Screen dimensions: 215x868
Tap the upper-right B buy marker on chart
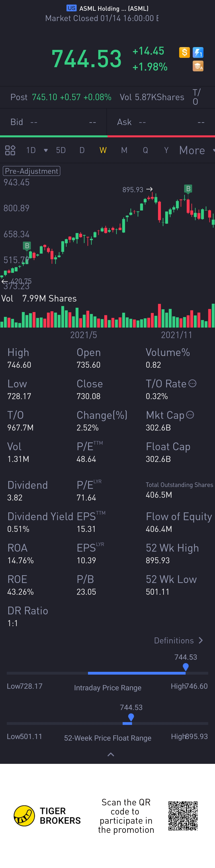coord(188,189)
